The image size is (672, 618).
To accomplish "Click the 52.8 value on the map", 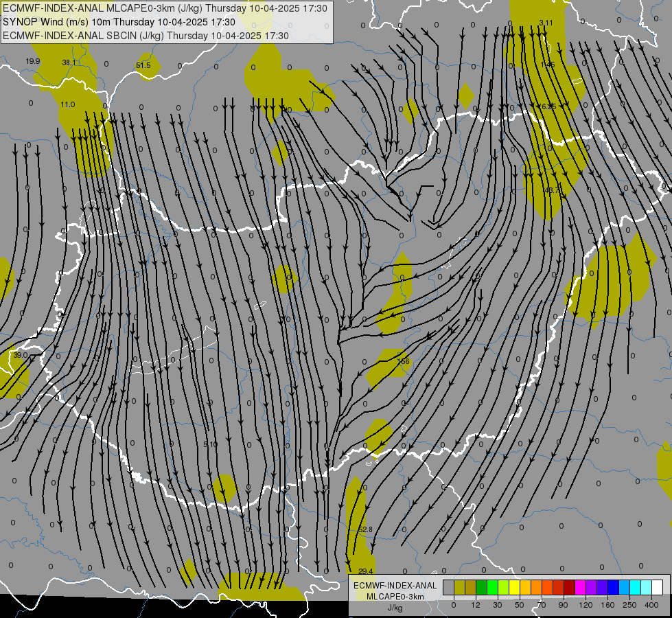I will pos(365,529).
